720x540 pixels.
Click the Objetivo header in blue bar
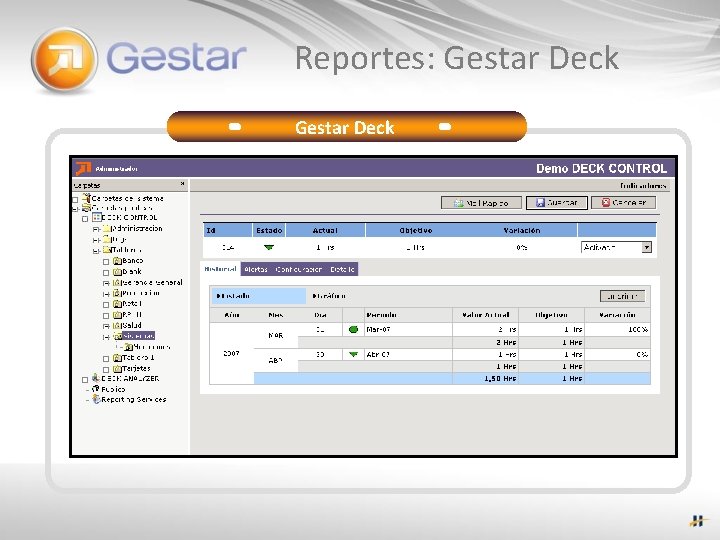click(x=416, y=231)
